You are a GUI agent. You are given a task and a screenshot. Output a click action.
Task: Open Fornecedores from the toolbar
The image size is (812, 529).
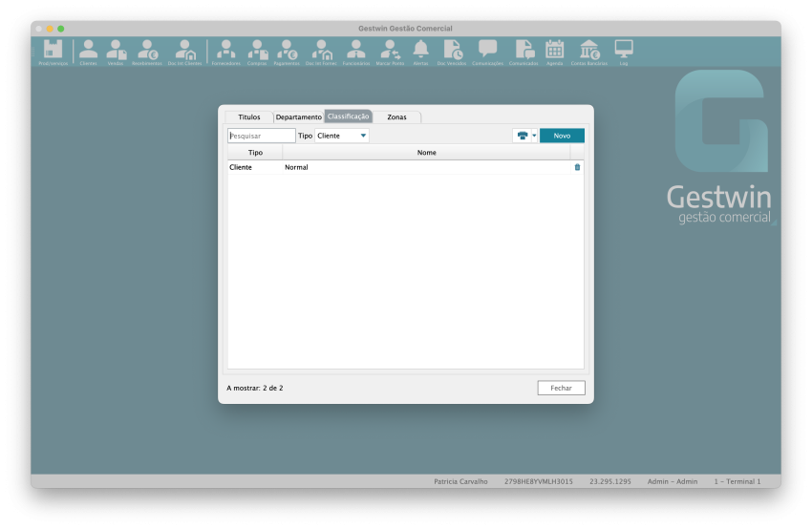(226, 51)
